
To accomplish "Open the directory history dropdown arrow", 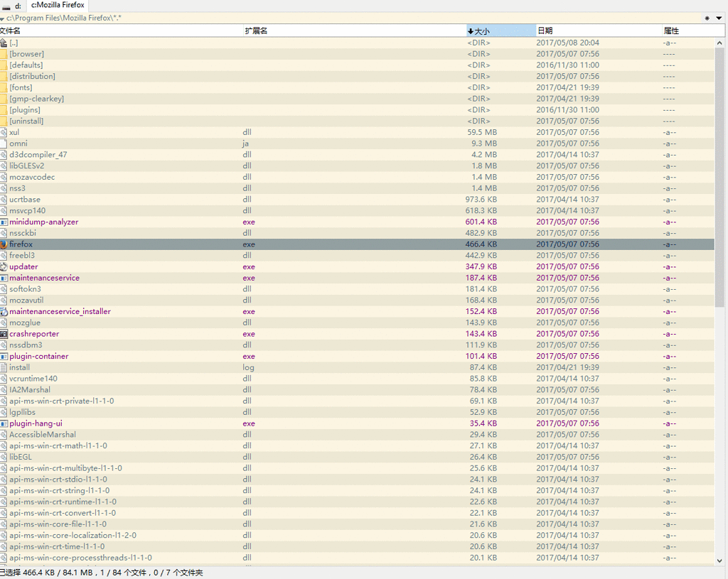I will (x=719, y=18).
